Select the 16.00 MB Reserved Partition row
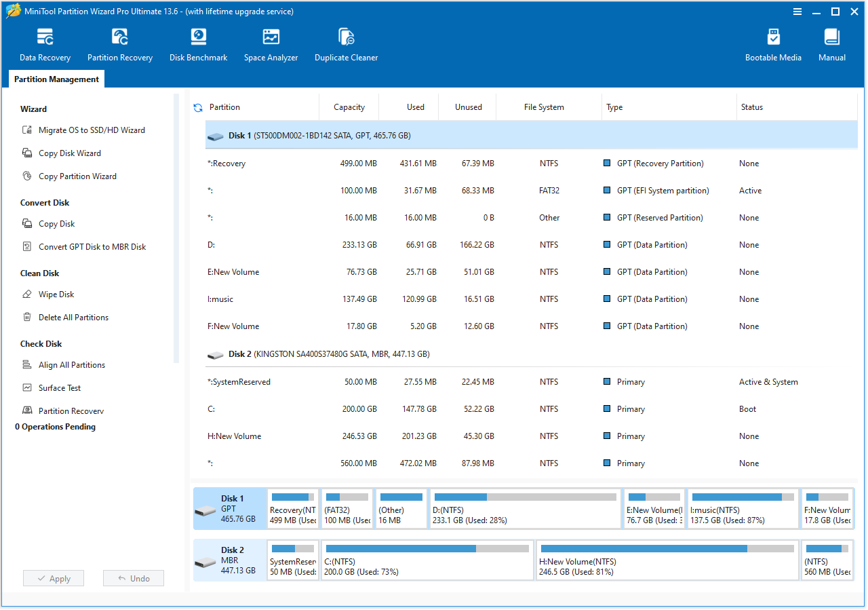Viewport: 868px width, 610px height. point(532,218)
